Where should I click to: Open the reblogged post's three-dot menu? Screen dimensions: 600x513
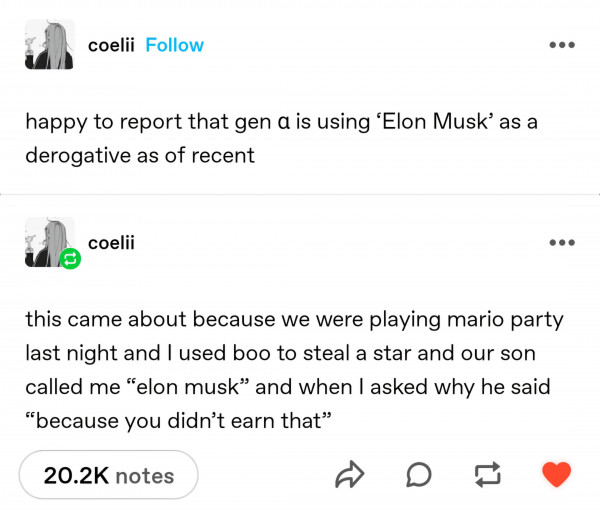point(562,243)
